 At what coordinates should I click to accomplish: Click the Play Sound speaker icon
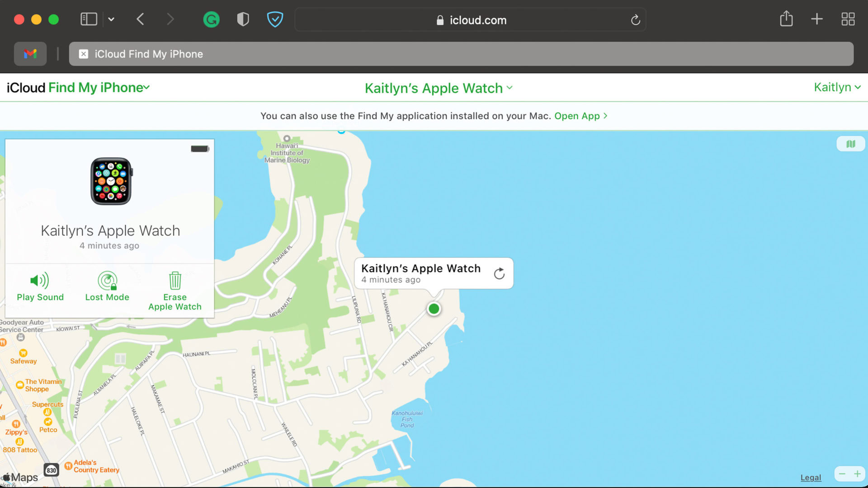(x=39, y=281)
